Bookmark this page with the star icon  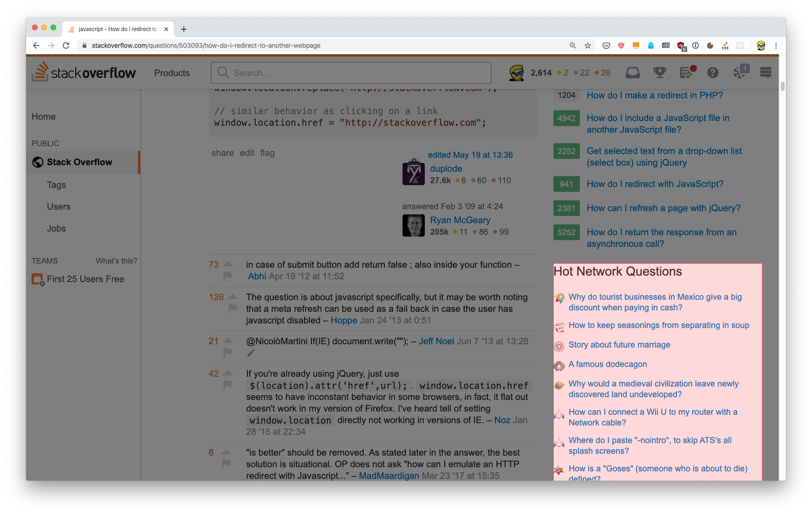[588, 45]
